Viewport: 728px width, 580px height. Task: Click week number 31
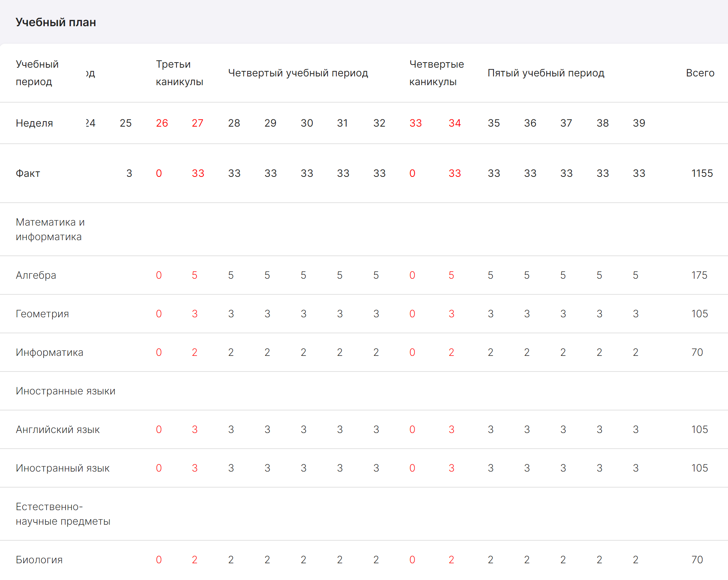point(343,123)
